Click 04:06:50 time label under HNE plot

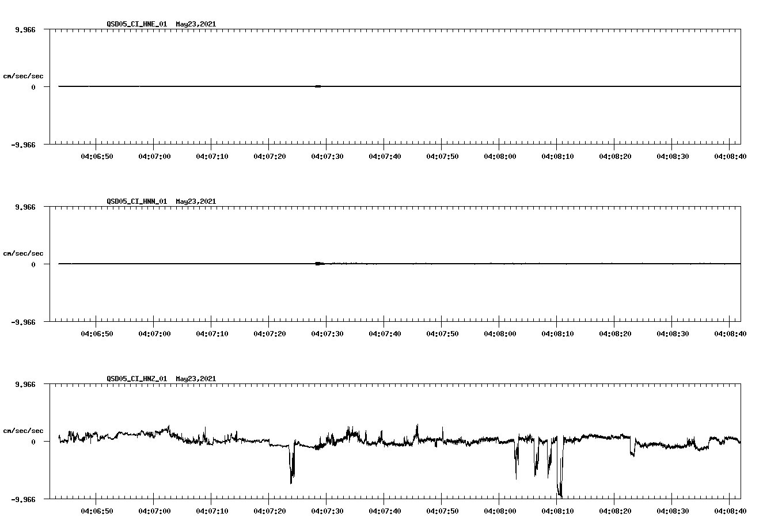97,157
